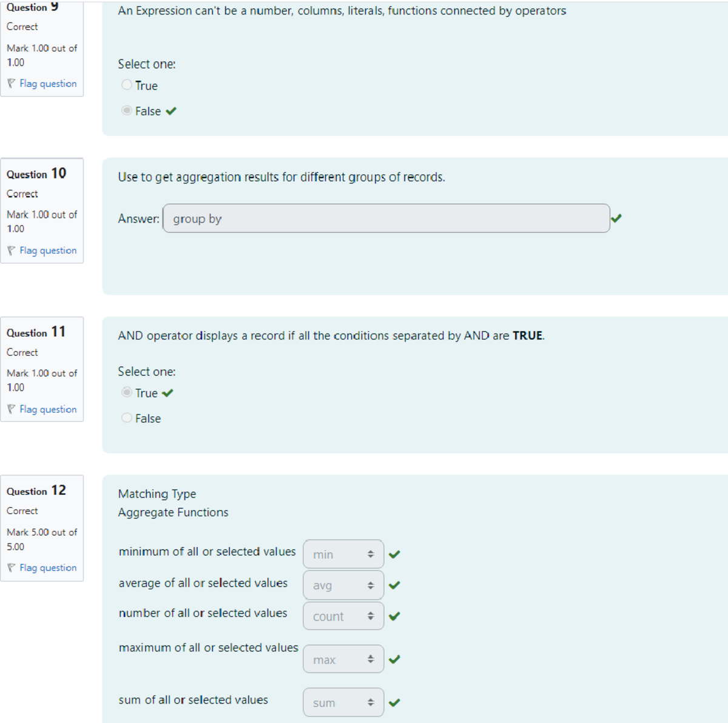Click the checkmark next to the max dropdown
Viewport: 728px width, 723px height.
pyautogui.click(x=394, y=659)
